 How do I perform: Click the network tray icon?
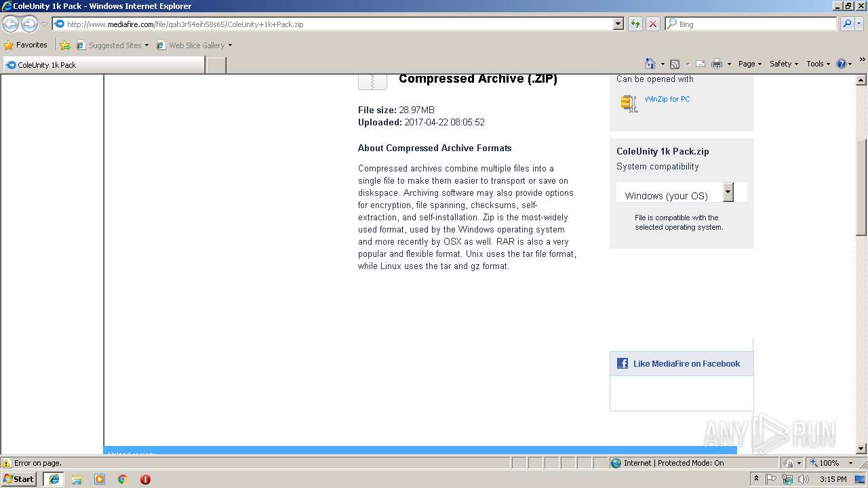(787, 479)
